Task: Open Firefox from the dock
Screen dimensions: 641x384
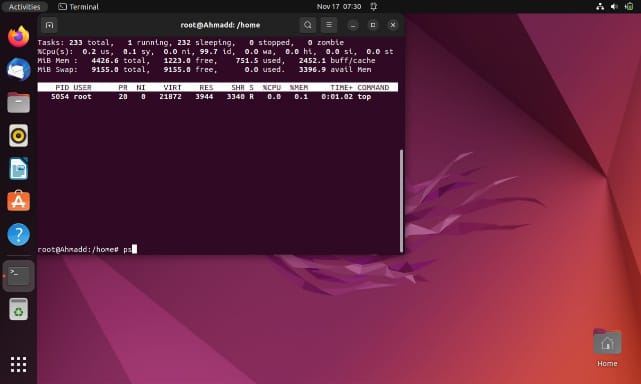Action: click(18, 36)
